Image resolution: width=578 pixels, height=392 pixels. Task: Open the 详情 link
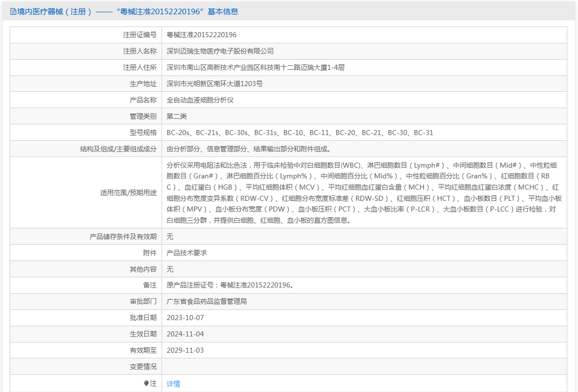pos(173,384)
